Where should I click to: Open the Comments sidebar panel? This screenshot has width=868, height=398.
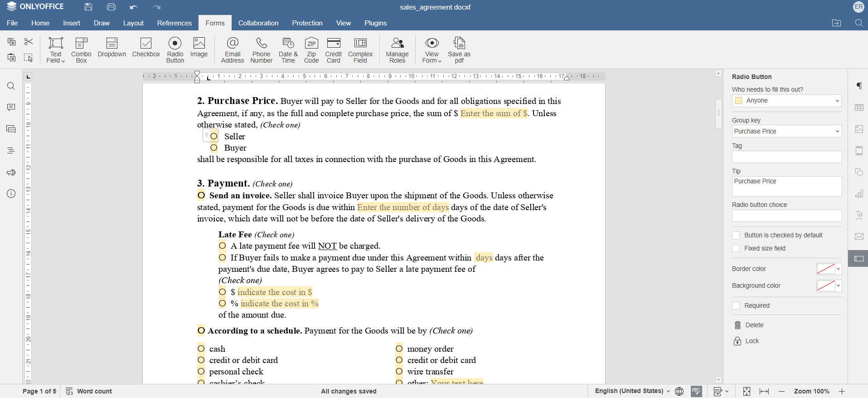click(x=11, y=108)
